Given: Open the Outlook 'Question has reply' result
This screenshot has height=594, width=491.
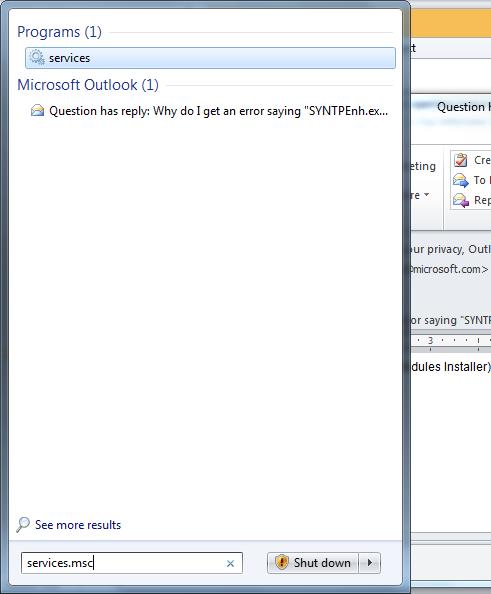Looking at the screenshot, I should [x=210, y=111].
